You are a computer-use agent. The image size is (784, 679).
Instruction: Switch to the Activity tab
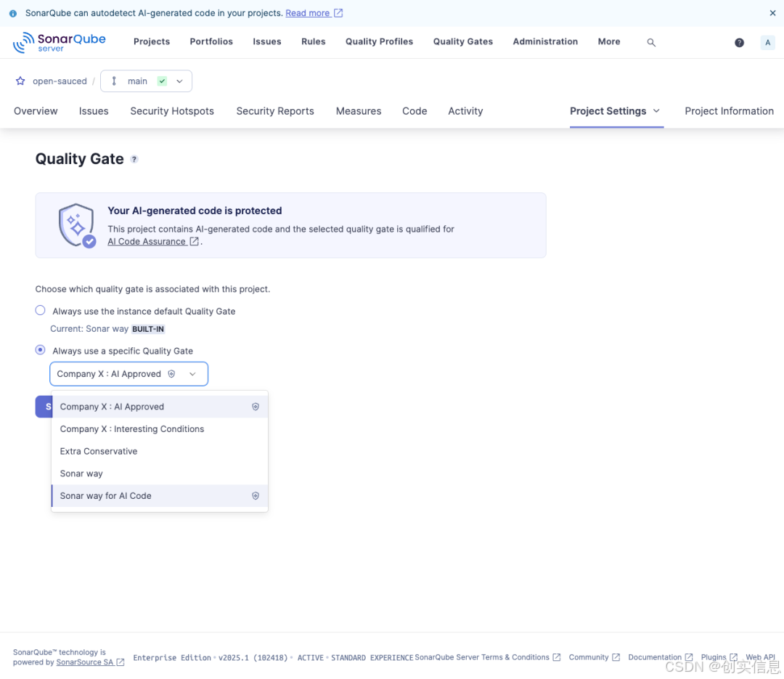pos(465,111)
